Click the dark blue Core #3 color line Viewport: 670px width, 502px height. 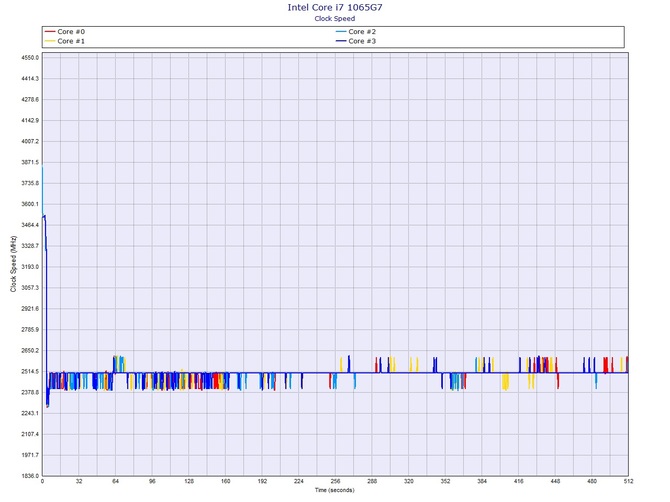(x=341, y=41)
